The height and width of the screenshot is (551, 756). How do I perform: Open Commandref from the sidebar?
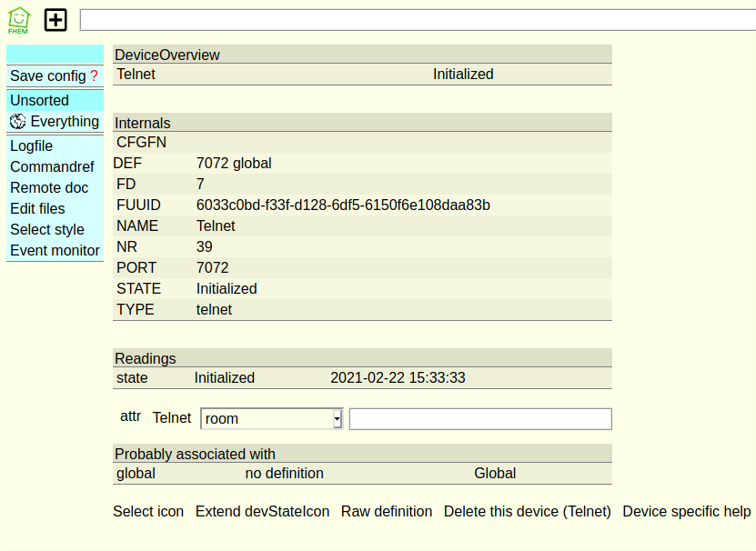[52, 166]
